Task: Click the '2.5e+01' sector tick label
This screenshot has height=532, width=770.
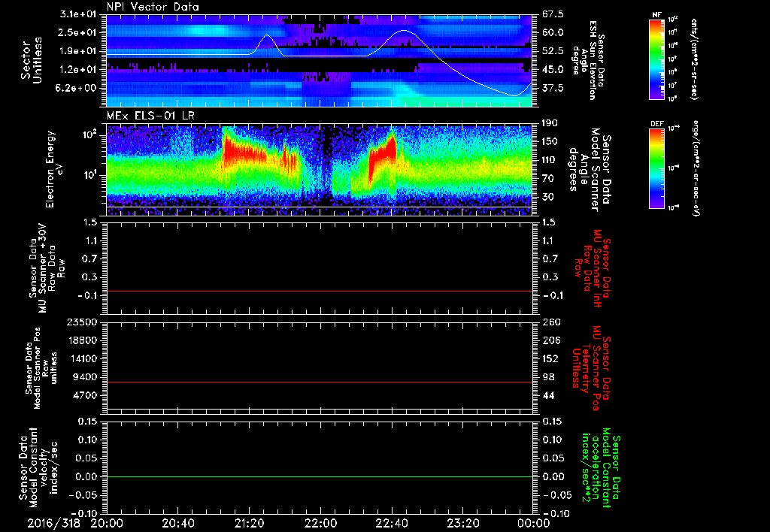Action: pyautogui.click(x=79, y=32)
